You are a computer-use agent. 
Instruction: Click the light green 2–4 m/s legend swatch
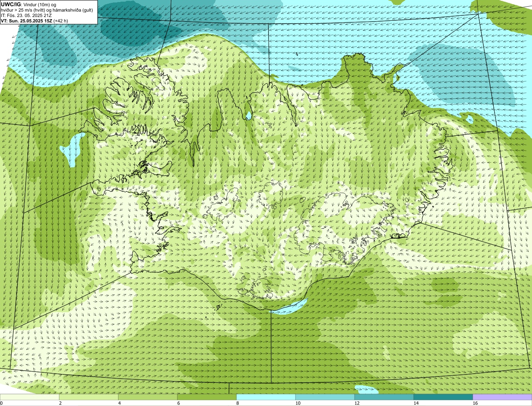click(89, 397)
